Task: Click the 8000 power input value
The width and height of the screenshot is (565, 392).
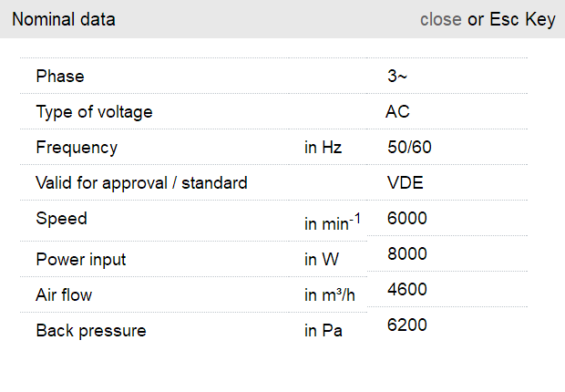Action: 407,253
